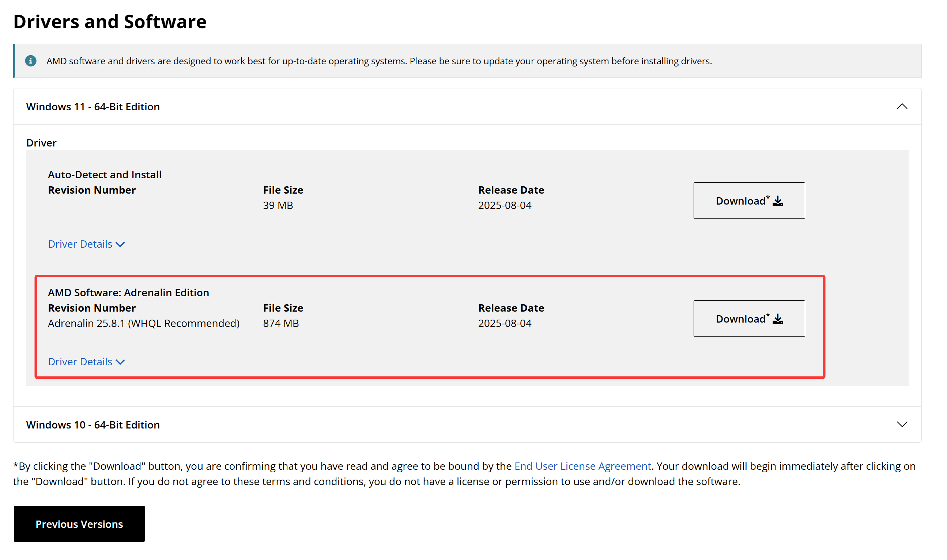Click download arrow icon for Auto-Detect installer
This screenshot has width=947, height=560.
pyautogui.click(x=778, y=201)
